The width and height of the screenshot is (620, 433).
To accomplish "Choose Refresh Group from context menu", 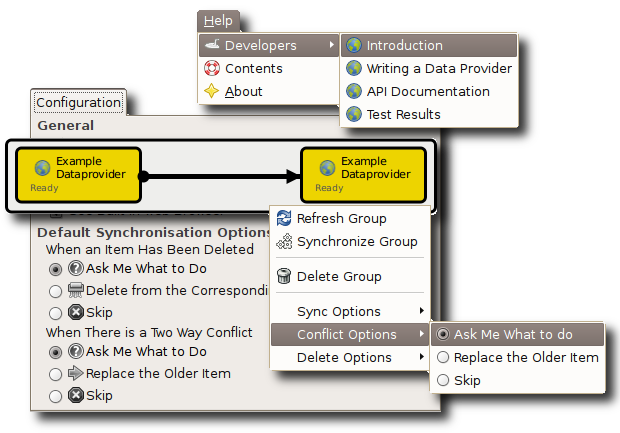I will click(350, 218).
